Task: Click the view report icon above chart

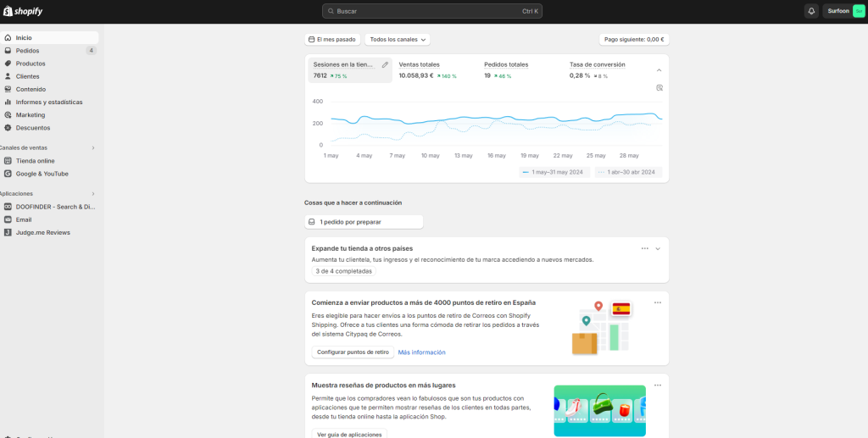Action: pyautogui.click(x=659, y=87)
